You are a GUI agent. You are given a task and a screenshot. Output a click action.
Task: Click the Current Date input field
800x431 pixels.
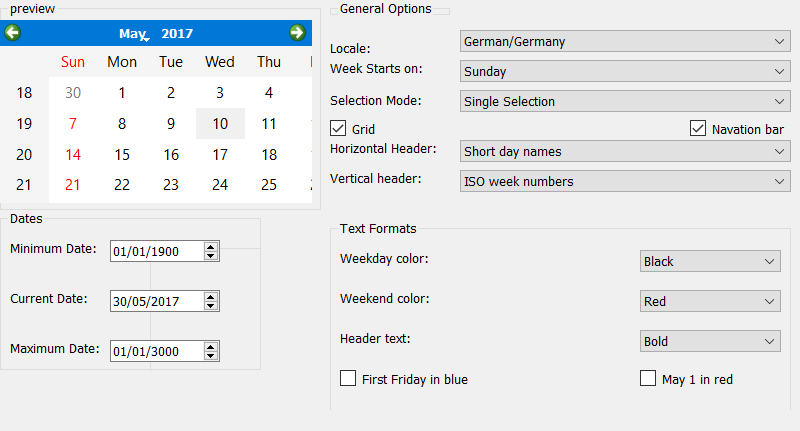coord(155,301)
